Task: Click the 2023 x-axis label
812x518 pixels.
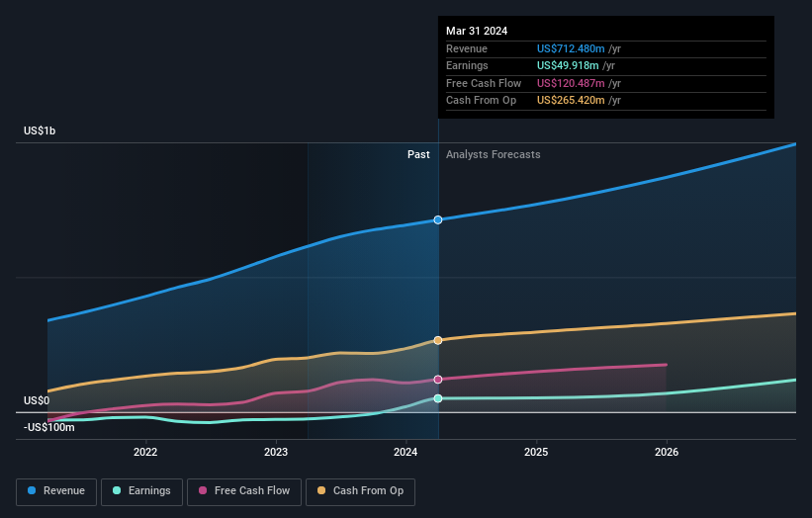Action: pos(276,453)
